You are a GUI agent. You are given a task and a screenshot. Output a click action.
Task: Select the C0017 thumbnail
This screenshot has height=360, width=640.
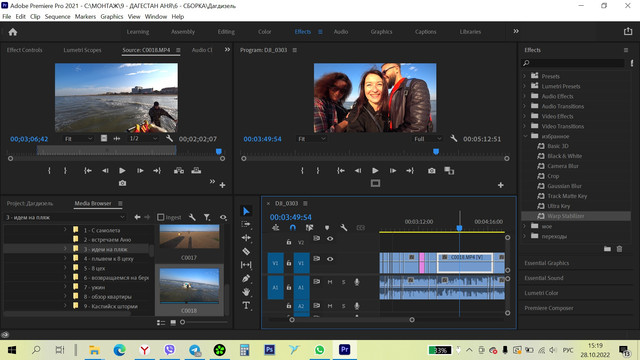(189, 237)
